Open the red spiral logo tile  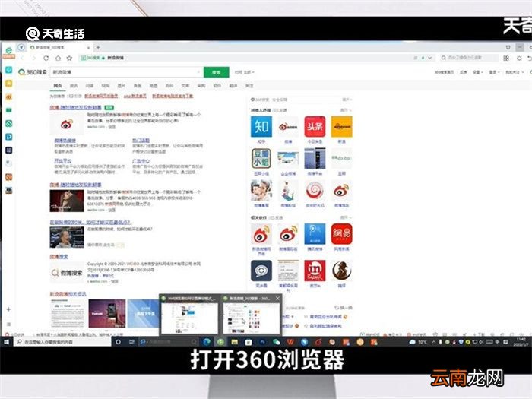(315, 191)
